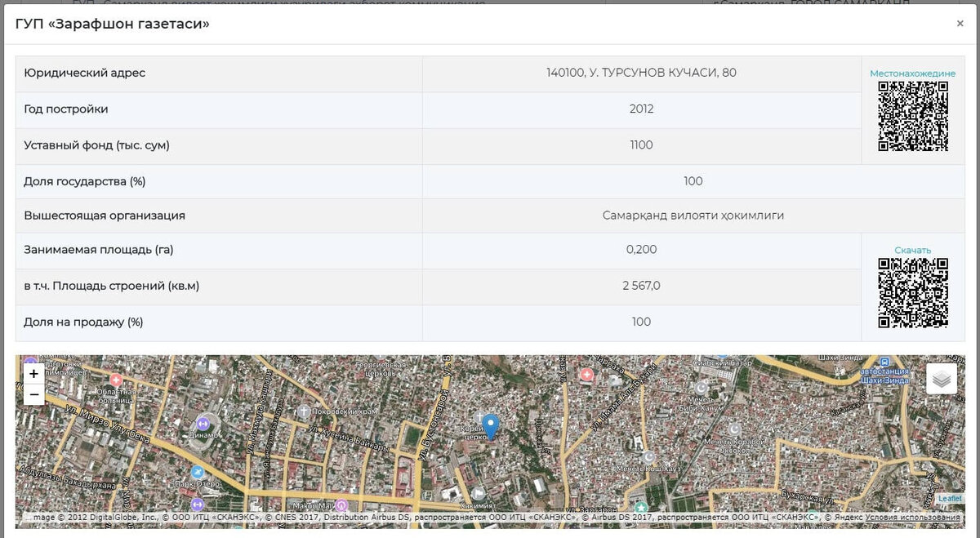Image resolution: width=980 pixels, height=538 pixels.
Task: Click the Областная больница hospital icon
Action: (x=116, y=380)
